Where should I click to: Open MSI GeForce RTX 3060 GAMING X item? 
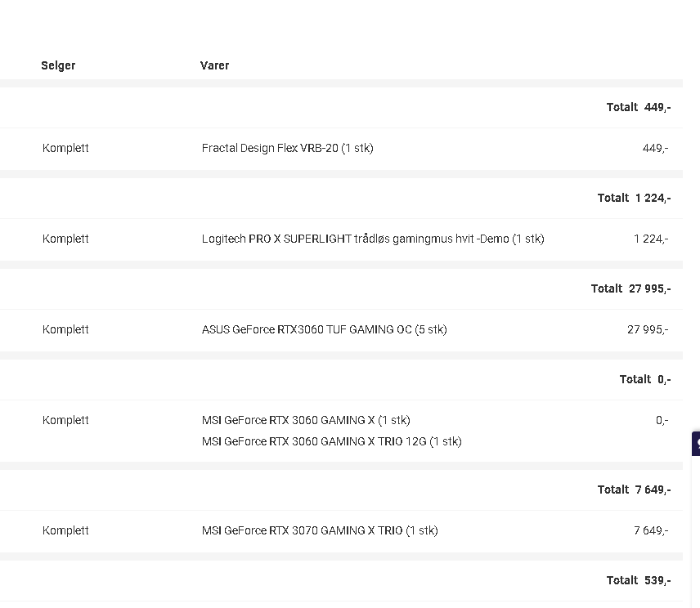(306, 420)
